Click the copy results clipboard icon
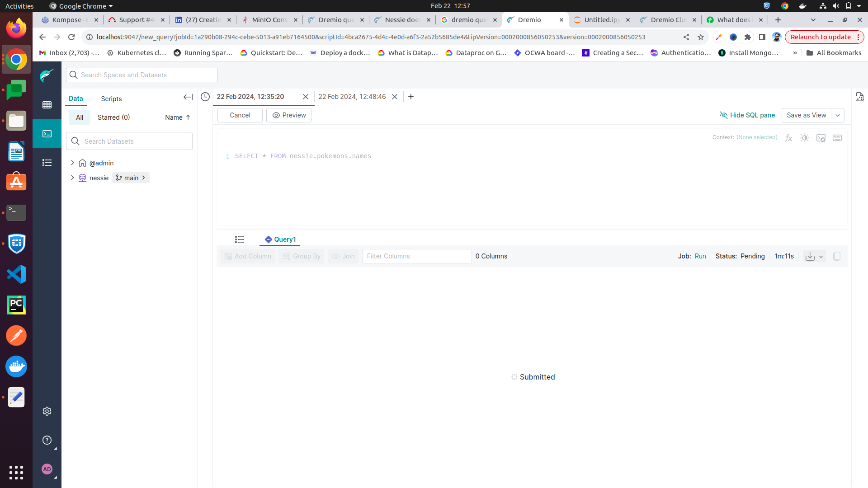868x488 pixels. click(837, 256)
